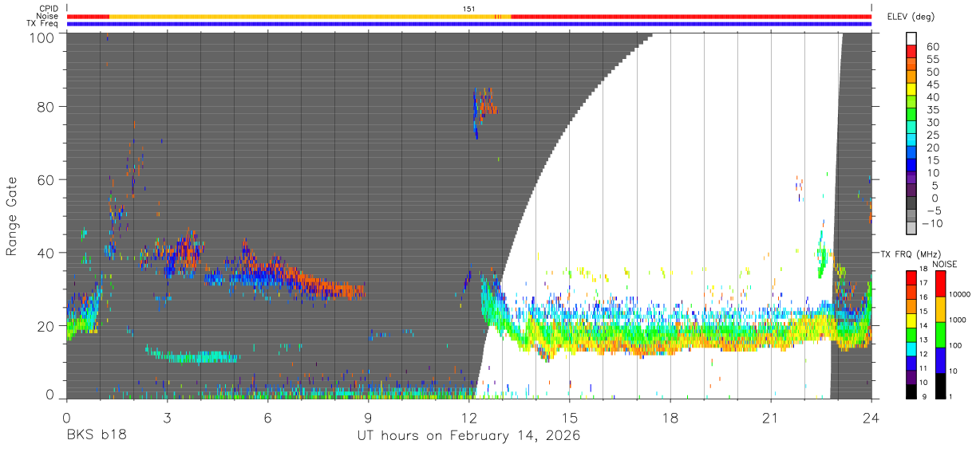This screenshot has height=452, width=980.
Task: Select the black swatch in TX FRQ legend
Action: (911, 391)
